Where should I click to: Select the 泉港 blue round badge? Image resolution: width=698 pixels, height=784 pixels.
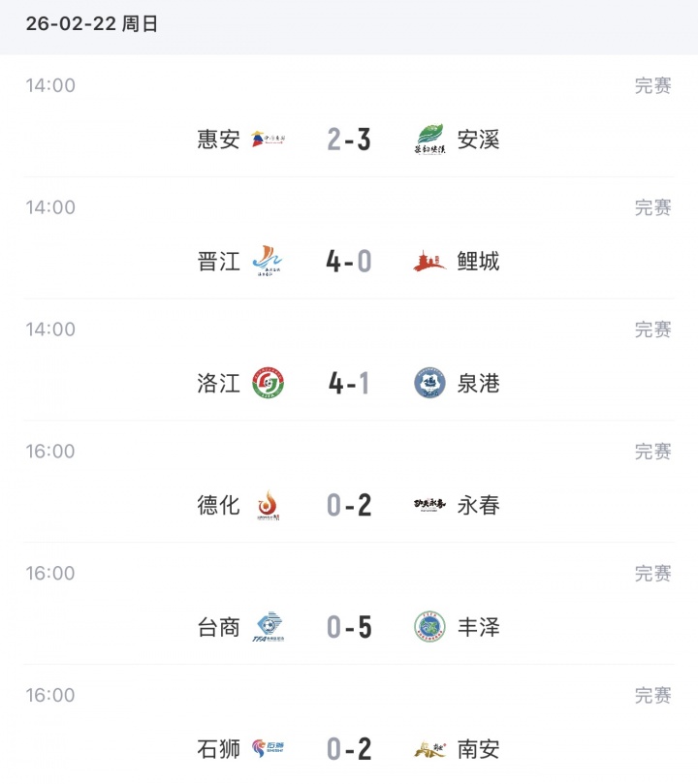429,384
